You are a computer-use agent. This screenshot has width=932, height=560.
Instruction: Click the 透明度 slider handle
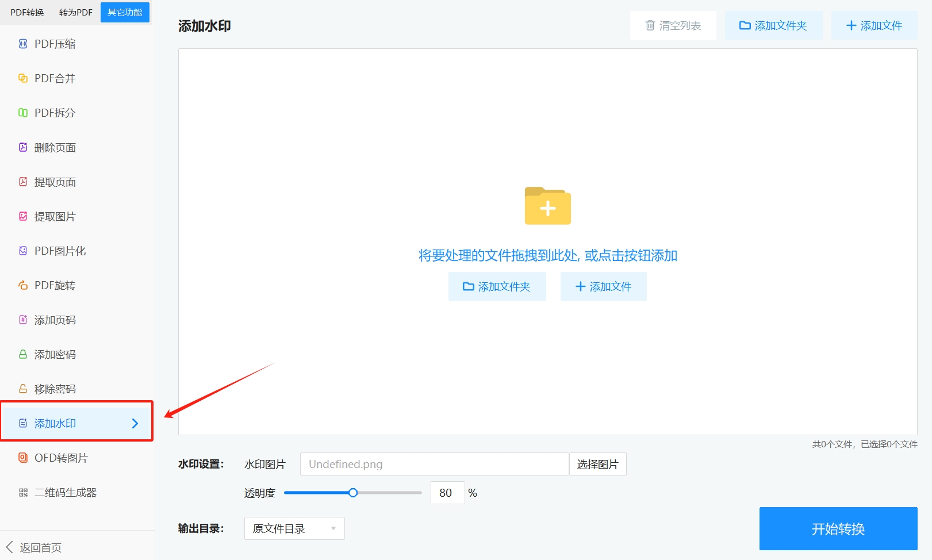click(x=353, y=493)
